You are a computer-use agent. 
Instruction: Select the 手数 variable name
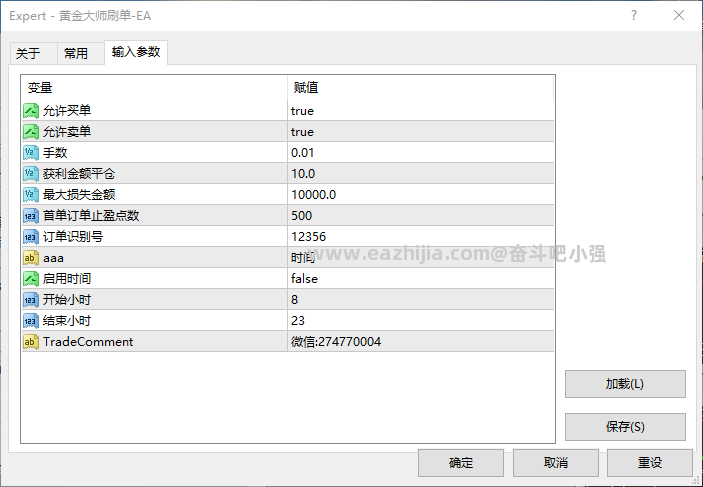[x=55, y=153]
